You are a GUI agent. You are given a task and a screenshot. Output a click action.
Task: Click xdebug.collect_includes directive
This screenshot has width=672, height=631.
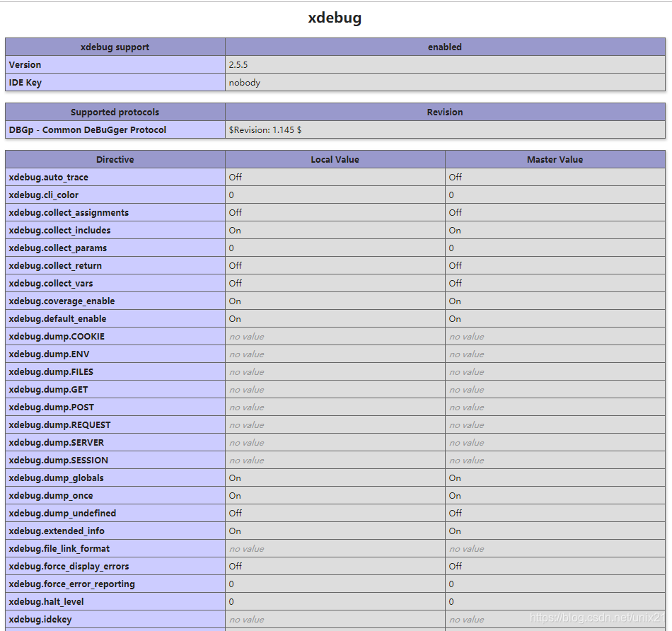click(59, 230)
